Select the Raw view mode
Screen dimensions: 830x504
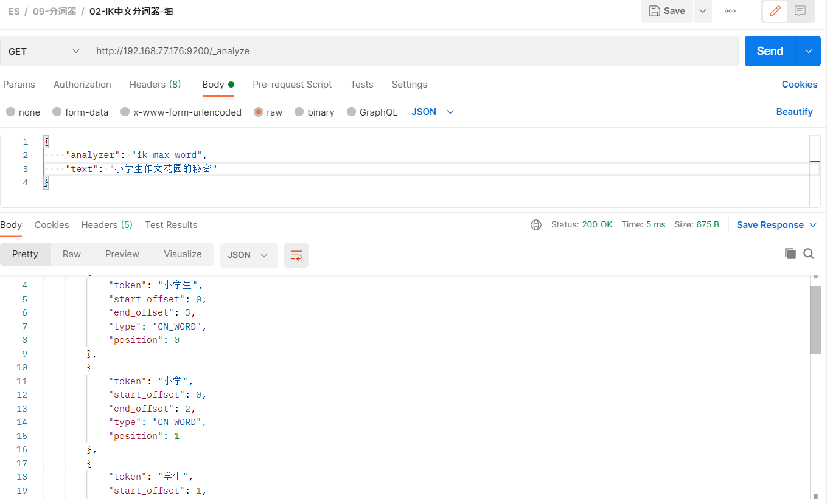tap(71, 254)
